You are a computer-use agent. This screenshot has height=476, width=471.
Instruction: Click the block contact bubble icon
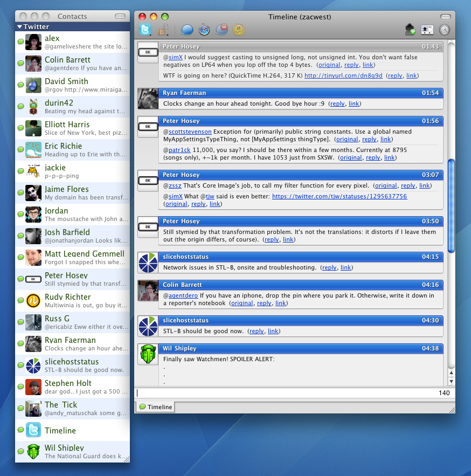click(x=221, y=30)
